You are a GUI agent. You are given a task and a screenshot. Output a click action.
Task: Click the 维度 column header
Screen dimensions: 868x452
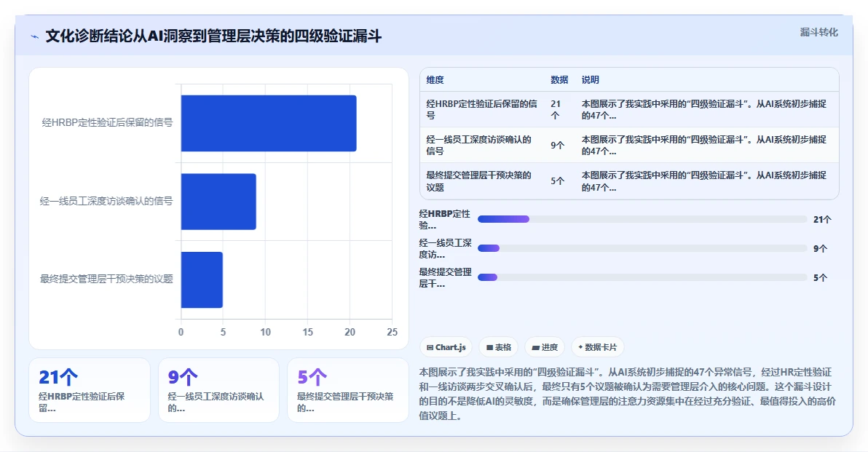click(435, 79)
